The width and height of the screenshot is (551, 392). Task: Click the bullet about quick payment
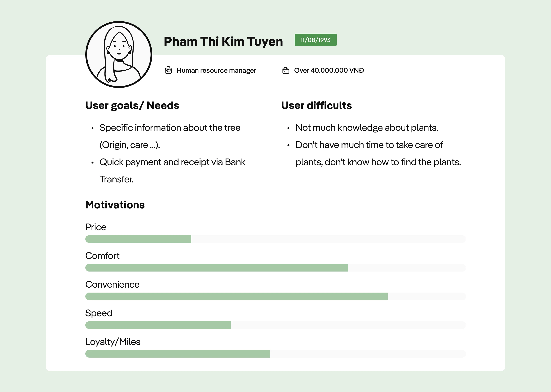(172, 171)
